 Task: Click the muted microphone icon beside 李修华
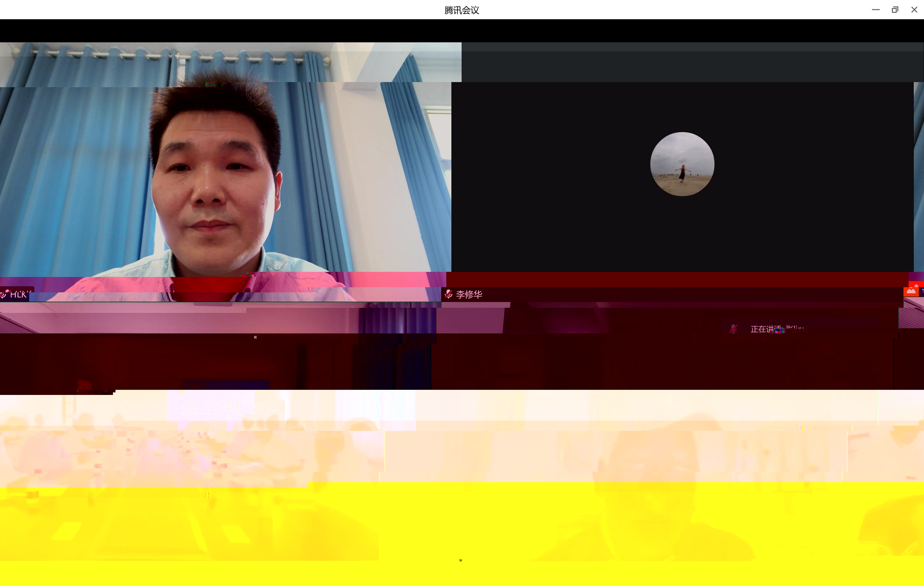point(448,294)
